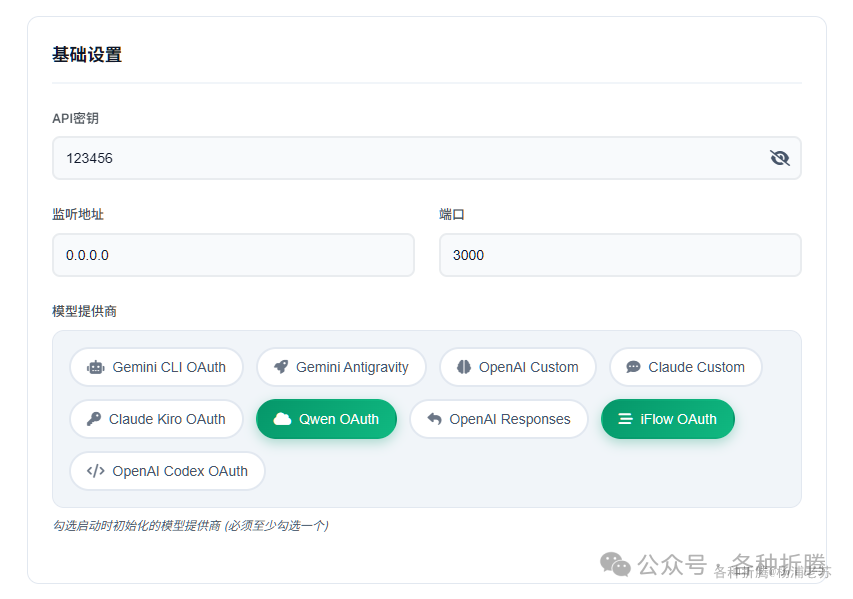Screen dimensions: 853x599
Task: Click the 模型提供商 label
Action: (84, 312)
